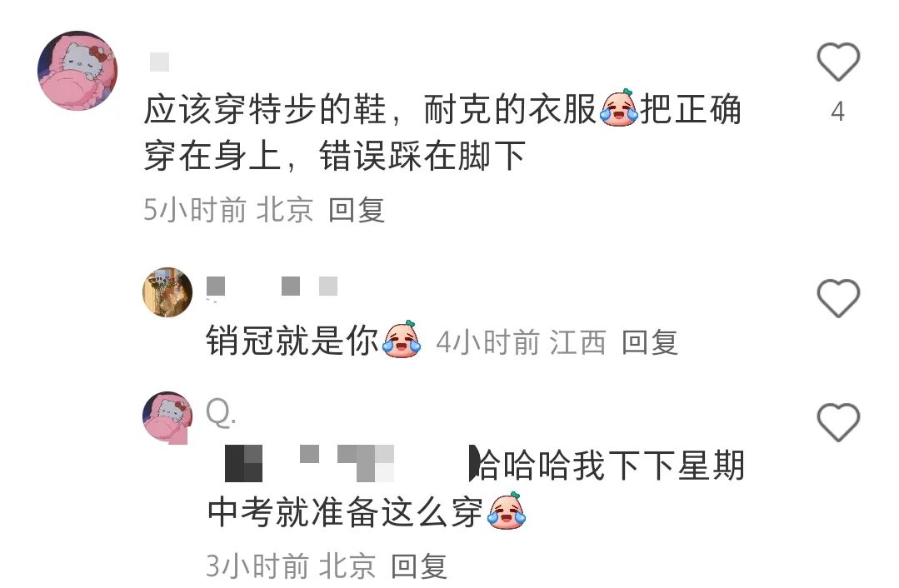This screenshot has height=588, width=899.
Task: Reply to the 3小时前 北京 comment
Action: [x=419, y=566]
